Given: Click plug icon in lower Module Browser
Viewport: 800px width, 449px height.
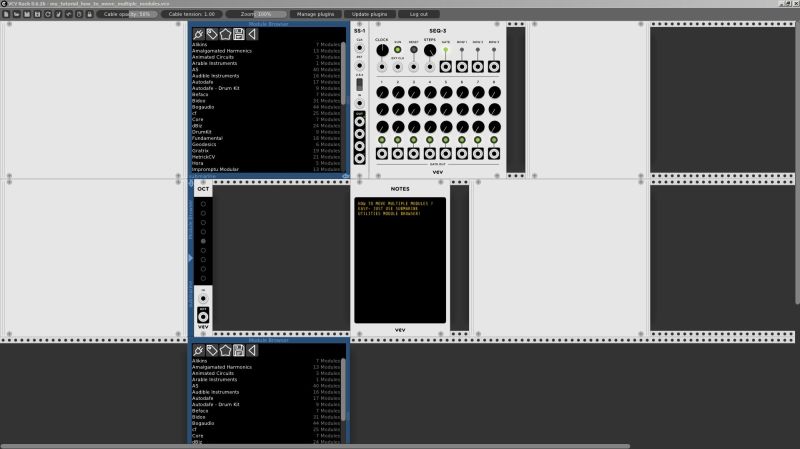Looking at the screenshot, I should pos(198,351).
